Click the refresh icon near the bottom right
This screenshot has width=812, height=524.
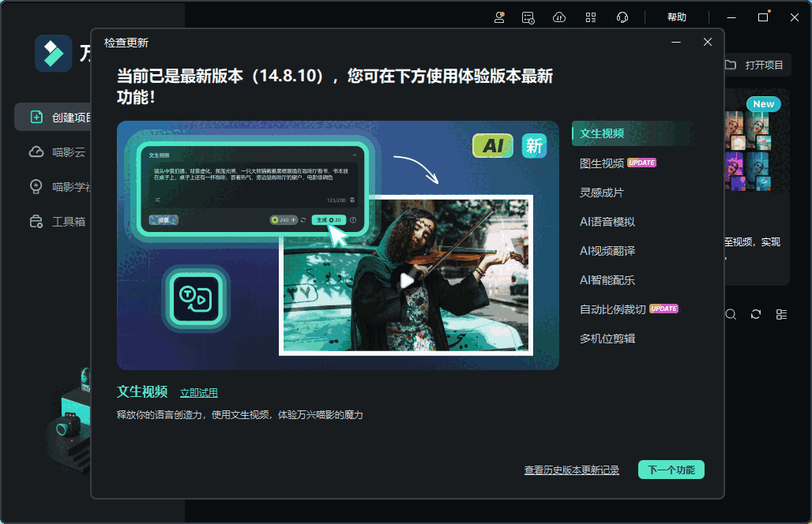[x=755, y=314]
